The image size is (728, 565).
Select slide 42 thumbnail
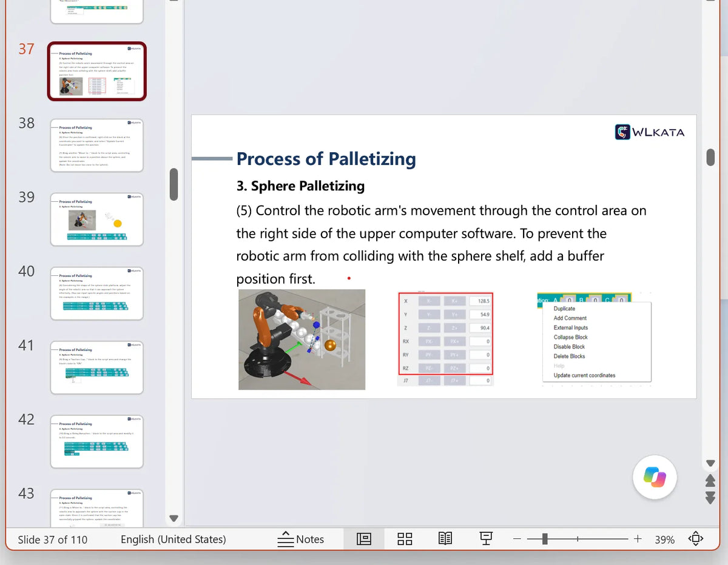97,441
